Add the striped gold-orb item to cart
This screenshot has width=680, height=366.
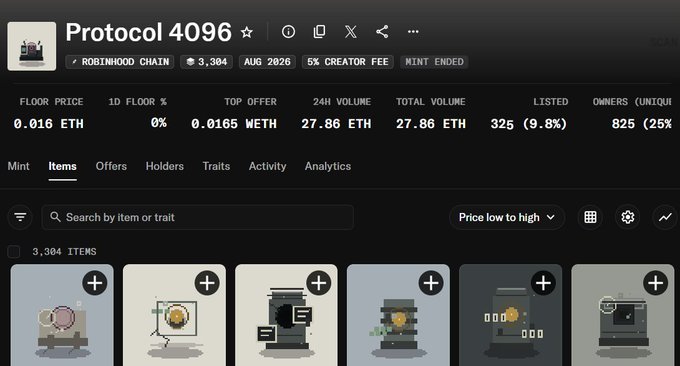pyautogui.click(x=431, y=283)
